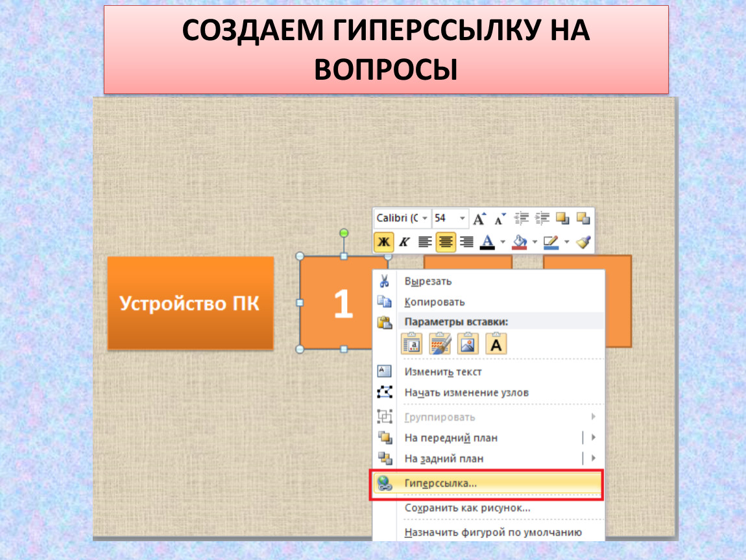
Task: Toggle bold (Ж) formatting
Action: click(384, 242)
